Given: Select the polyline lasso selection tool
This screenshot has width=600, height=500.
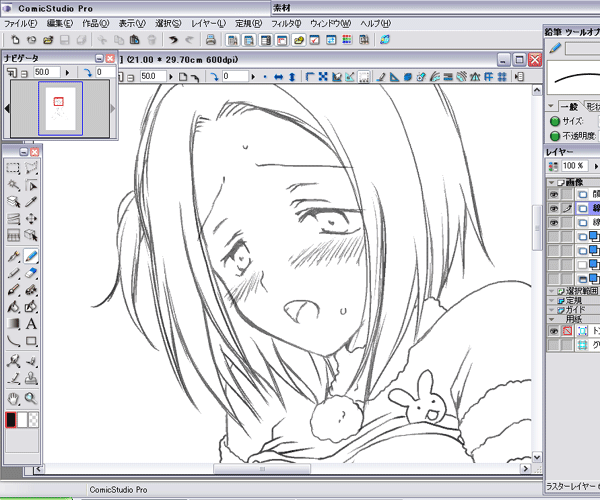Looking at the screenshot, I should 31,168.
